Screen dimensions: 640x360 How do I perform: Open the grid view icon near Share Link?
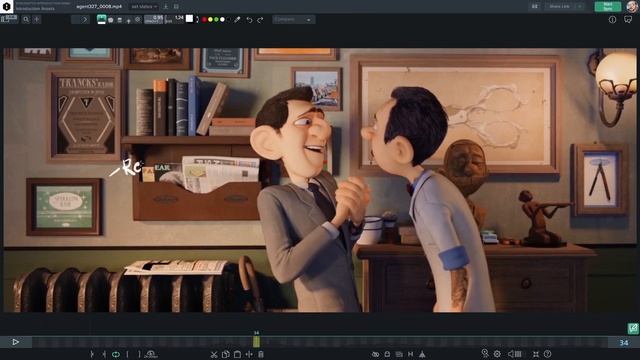tap(535, 7)
